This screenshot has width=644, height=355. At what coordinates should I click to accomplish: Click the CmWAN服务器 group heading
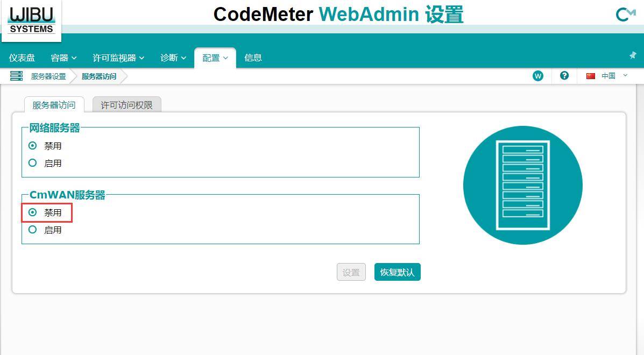67,195
